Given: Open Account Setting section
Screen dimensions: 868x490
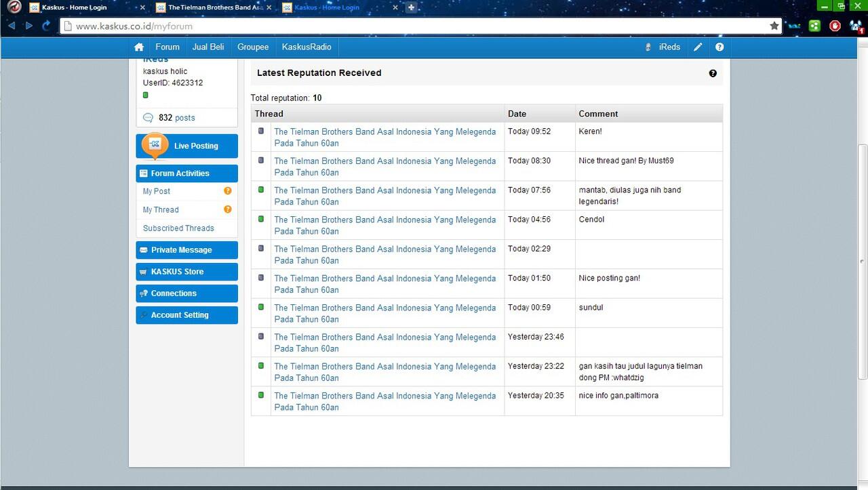Looking at the screenshot, I should pos(186,315).
